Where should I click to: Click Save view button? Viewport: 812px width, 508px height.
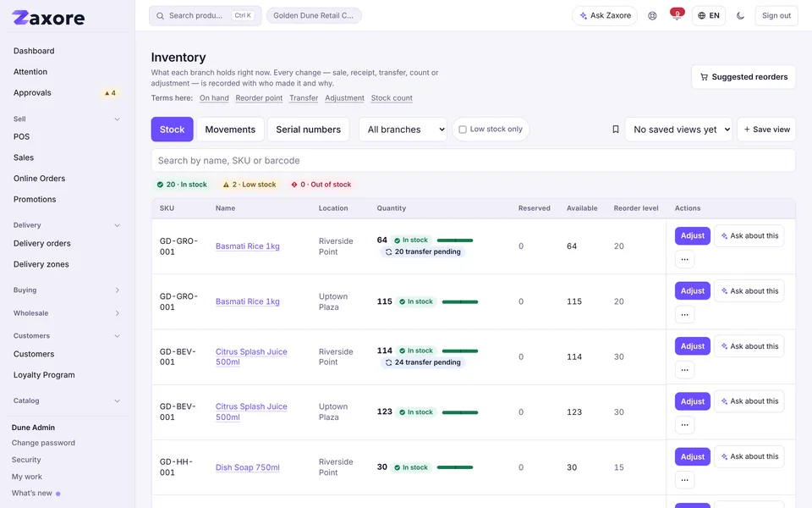pos(766,130)
